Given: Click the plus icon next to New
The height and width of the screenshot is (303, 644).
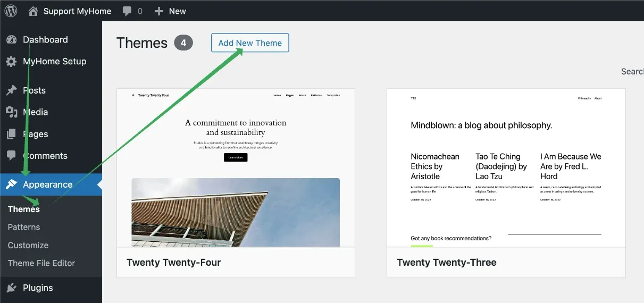Looking at the screenshot, I should [158, 11].
